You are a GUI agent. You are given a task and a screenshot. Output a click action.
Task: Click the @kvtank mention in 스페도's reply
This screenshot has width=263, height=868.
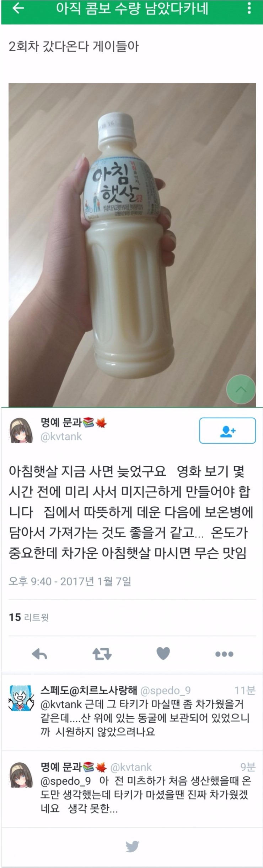coord(61,704)
